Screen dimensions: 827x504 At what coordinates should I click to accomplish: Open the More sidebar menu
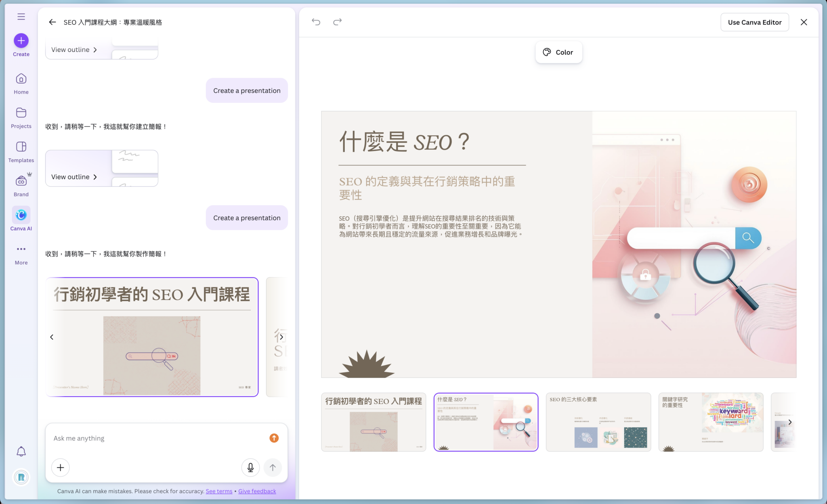click(21, 249)
